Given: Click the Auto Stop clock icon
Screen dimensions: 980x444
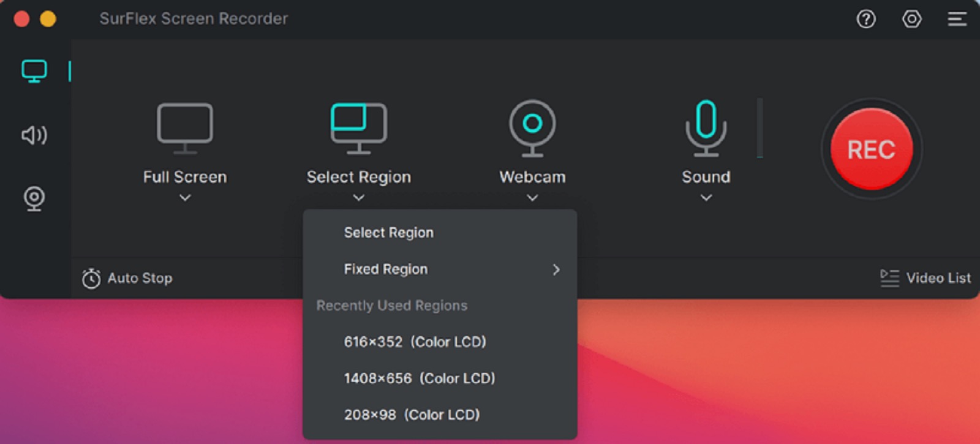Looking at the screenshot, I should click(91, 278).
